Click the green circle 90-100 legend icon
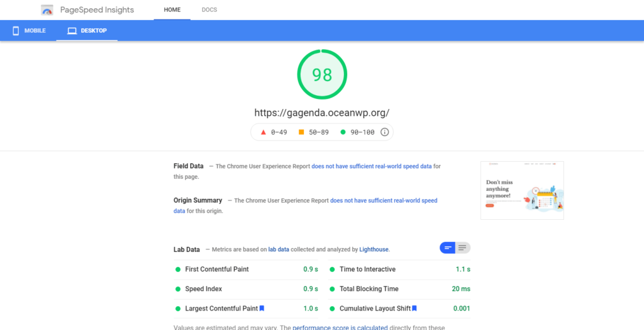Screen dimensions: 644x330 coord(343,132)
